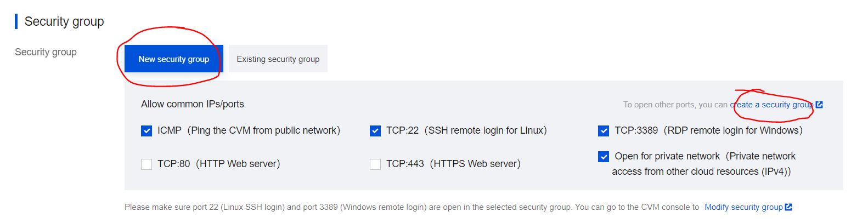Select the 'New security group' tab
The image size is (868, 223).
(x=173, y=59)
